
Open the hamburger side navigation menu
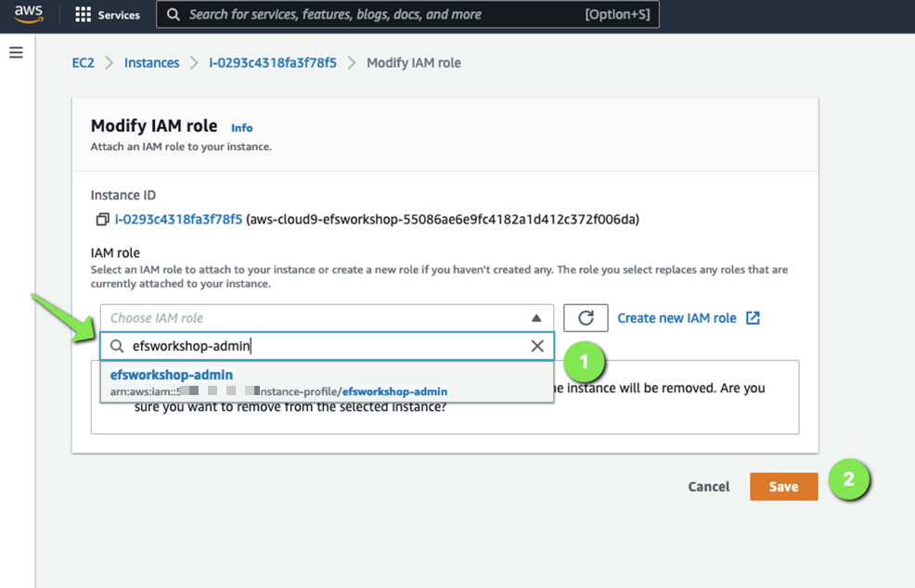tap(17, 53)
